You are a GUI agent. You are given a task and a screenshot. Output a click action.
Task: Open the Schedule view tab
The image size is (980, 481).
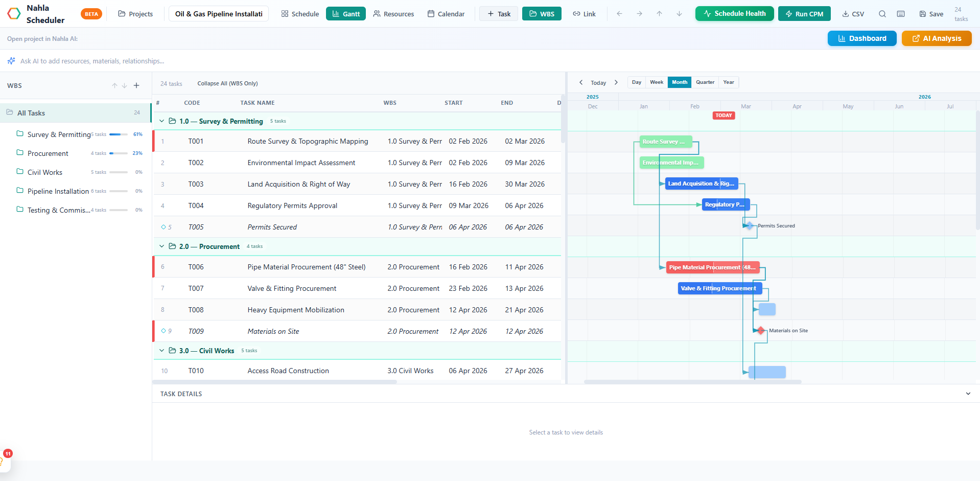pyautogui.click(x=299, y=14)
